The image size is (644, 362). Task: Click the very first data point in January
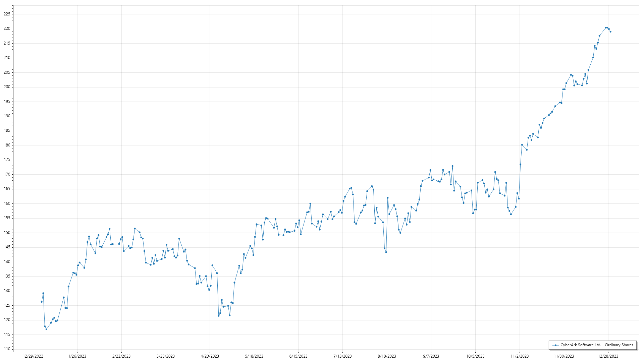(x=42, y=302)
